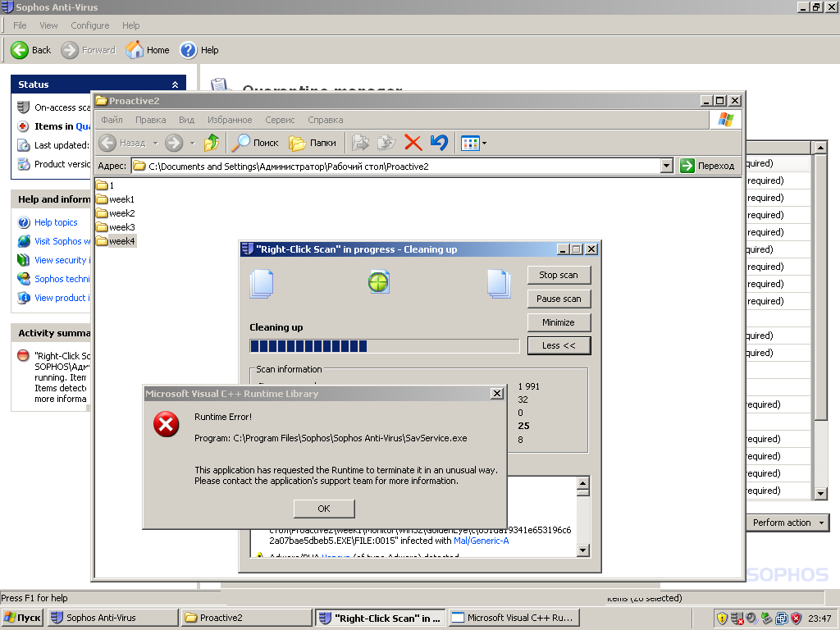Click the red shield tray icon near the clock
840x630 pixels.
pos(797,619)
